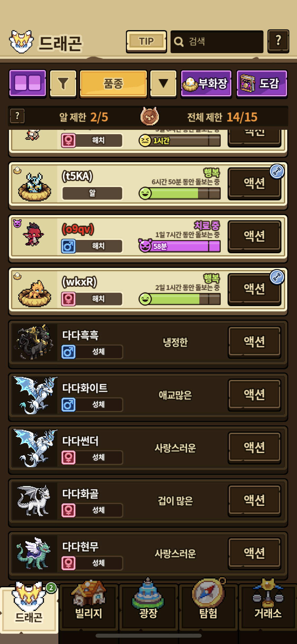The image size is (297, 644).
Task: Tap the limit info question mark icon
Action: pyautogui.click(x=17, y=116)
